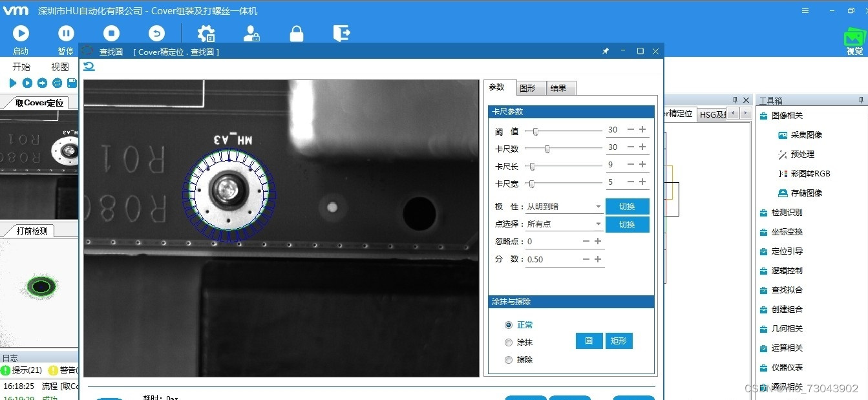Image resolution: width=868 pixels, height=400 pixels.
Task: Click the lock icon on top toolbar
Action: pyautogui.click(x=296, y=33)
